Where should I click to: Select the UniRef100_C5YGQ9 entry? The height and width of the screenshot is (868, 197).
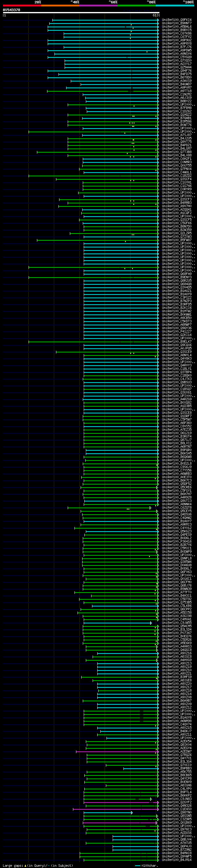176,57
